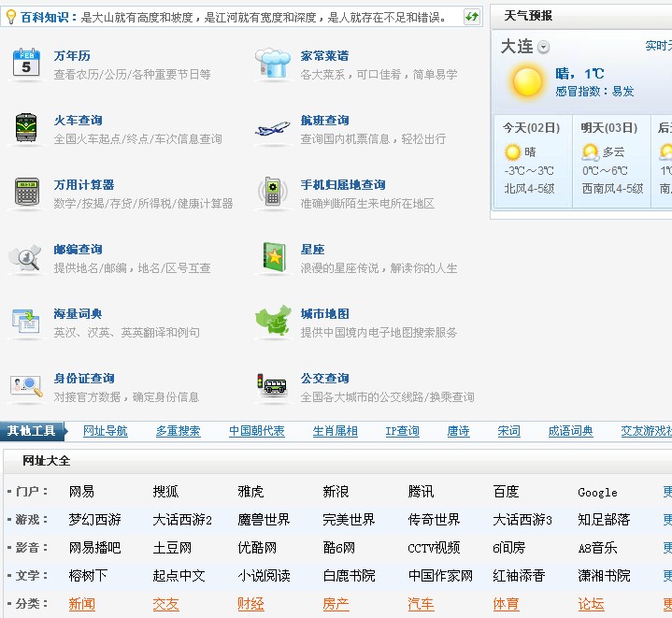Open the 体育 category link
672x618 pixels.
pos(507,604)
